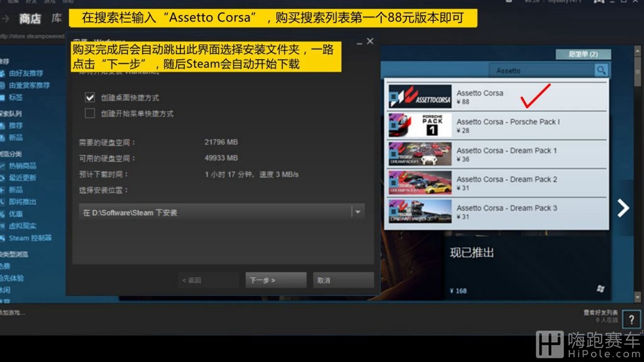644x362 pixels.
Task: Focus the Assetto search input field
Action: (542, 70)
